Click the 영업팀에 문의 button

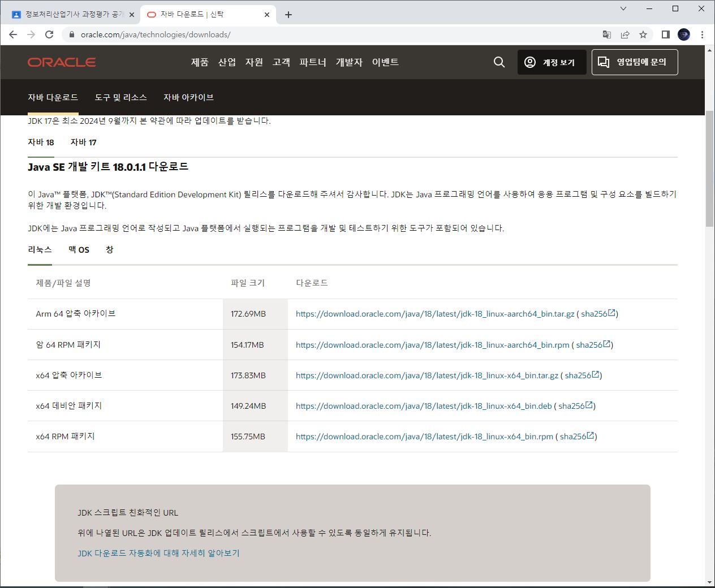click(x=635, y=62)
